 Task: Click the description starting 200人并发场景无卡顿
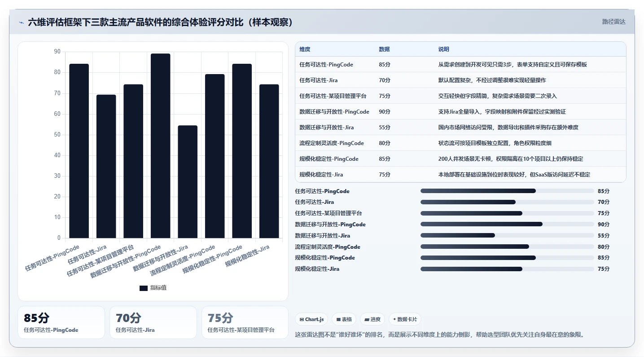[511, 159]
